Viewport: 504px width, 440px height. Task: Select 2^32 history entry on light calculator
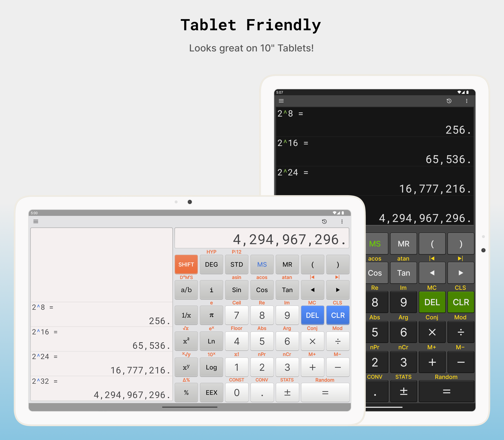point(102,388)
